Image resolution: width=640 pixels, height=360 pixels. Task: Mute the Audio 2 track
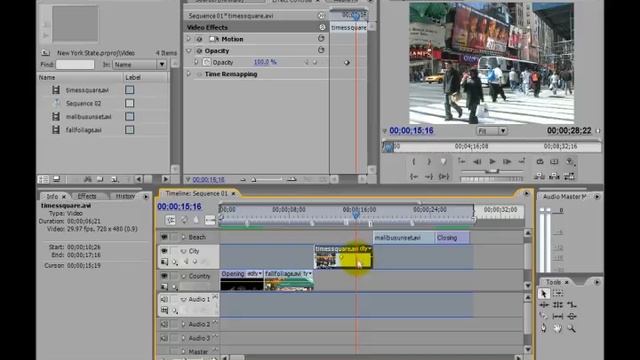pos(164,324)
